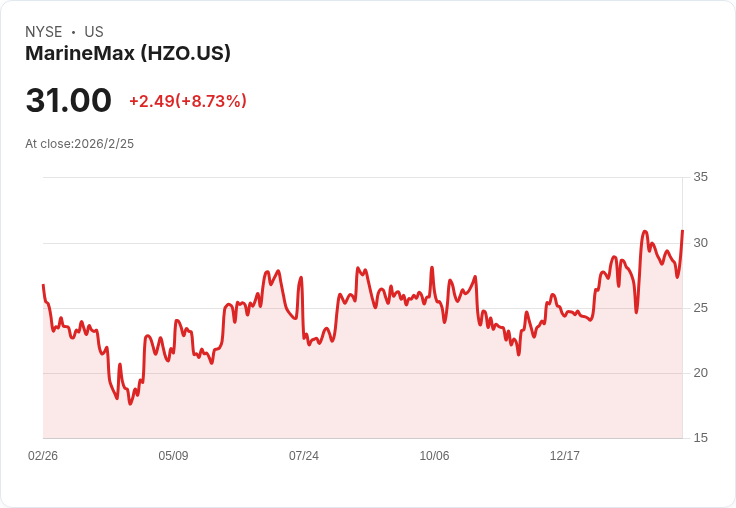Click the 05/09 date marker

click(173, 456)
